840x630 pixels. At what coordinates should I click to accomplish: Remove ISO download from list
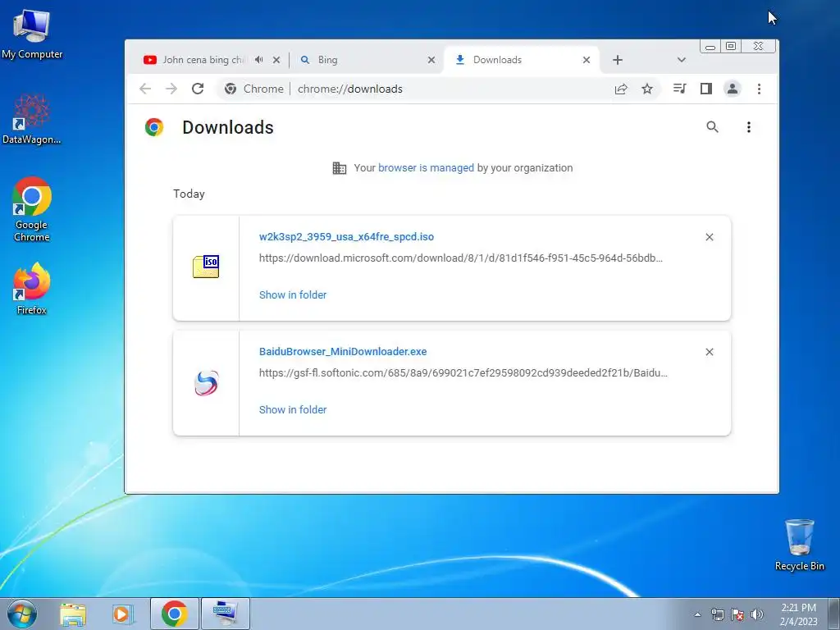pos(710,237)
